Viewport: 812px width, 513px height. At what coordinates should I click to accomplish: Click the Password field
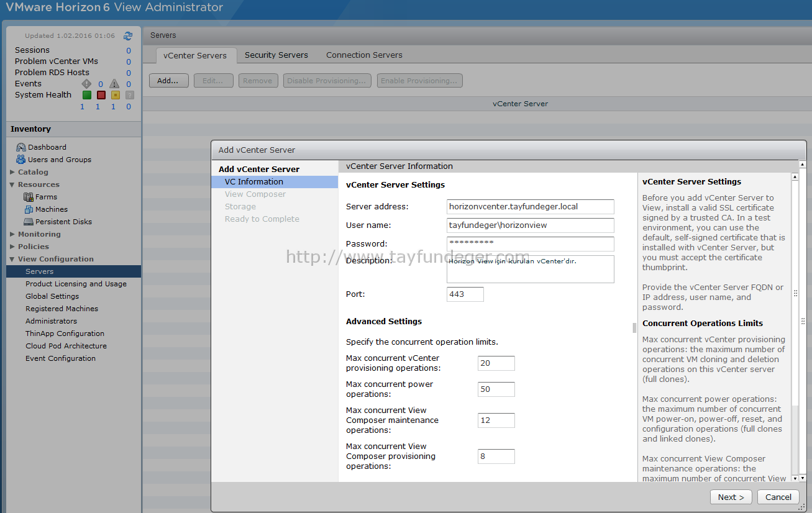(x=531, y=244)
